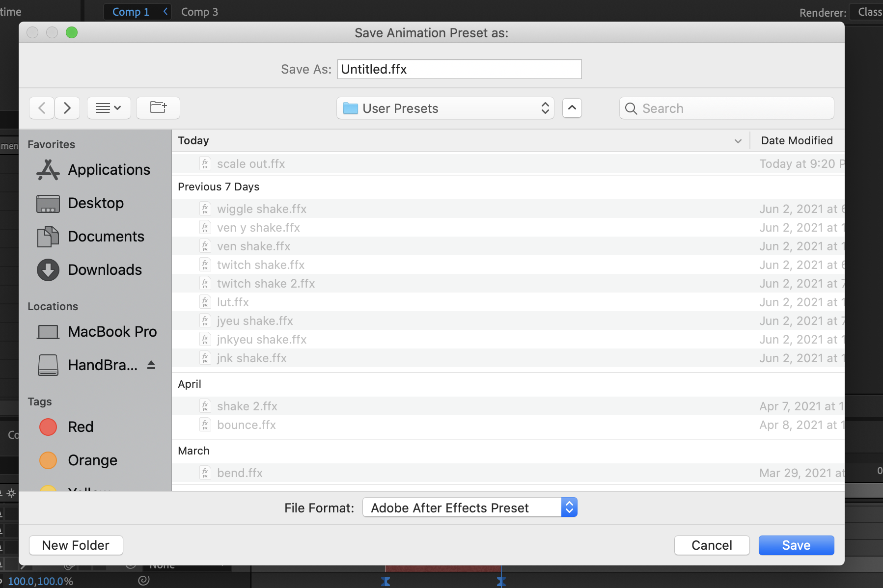Viewport: 883px width, 588px height.
Task: Open Applications from the sidebar
Action: click(x=109, y=169)
